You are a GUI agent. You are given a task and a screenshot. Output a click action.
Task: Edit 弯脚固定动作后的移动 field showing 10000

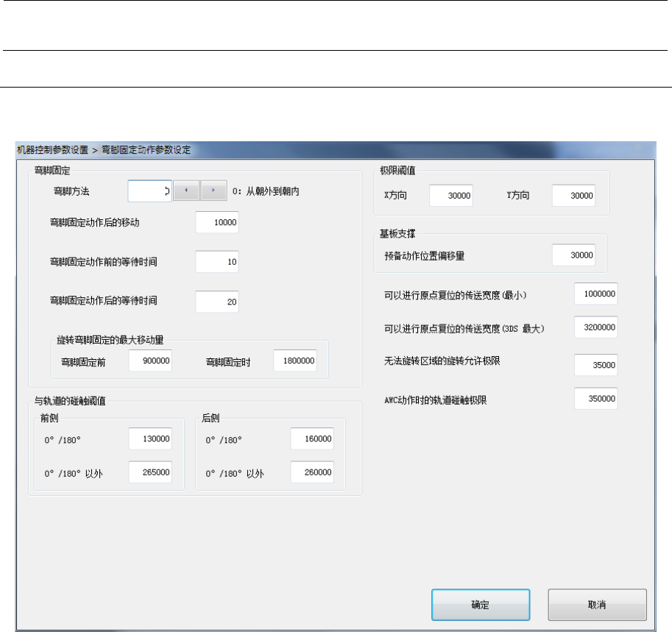(x=217, y=222)
